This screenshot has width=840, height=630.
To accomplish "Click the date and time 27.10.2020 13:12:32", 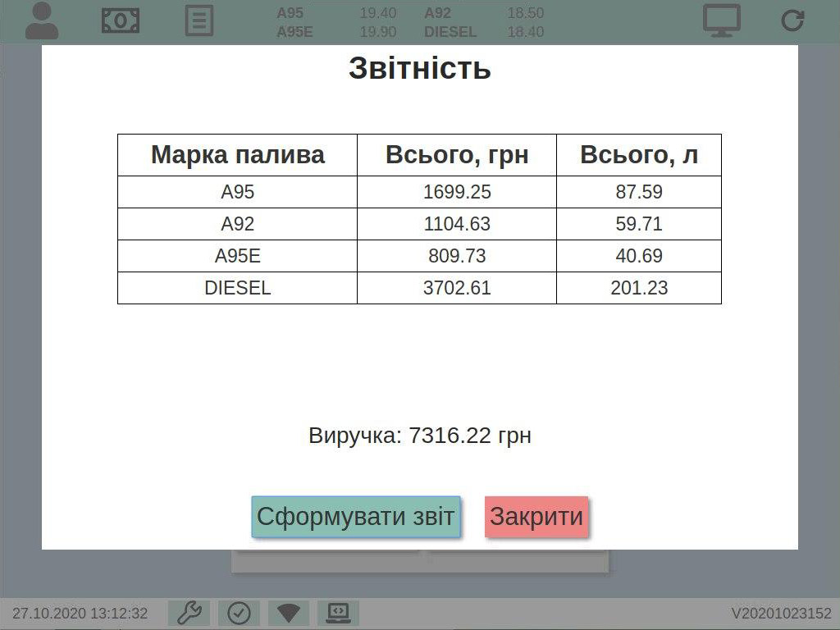I will coord(80,614).
